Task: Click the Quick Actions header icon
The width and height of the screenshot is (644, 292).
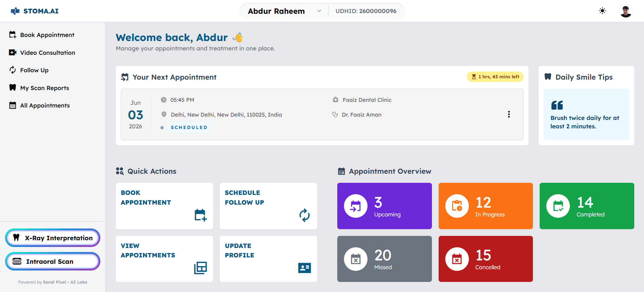Action: 120,171
